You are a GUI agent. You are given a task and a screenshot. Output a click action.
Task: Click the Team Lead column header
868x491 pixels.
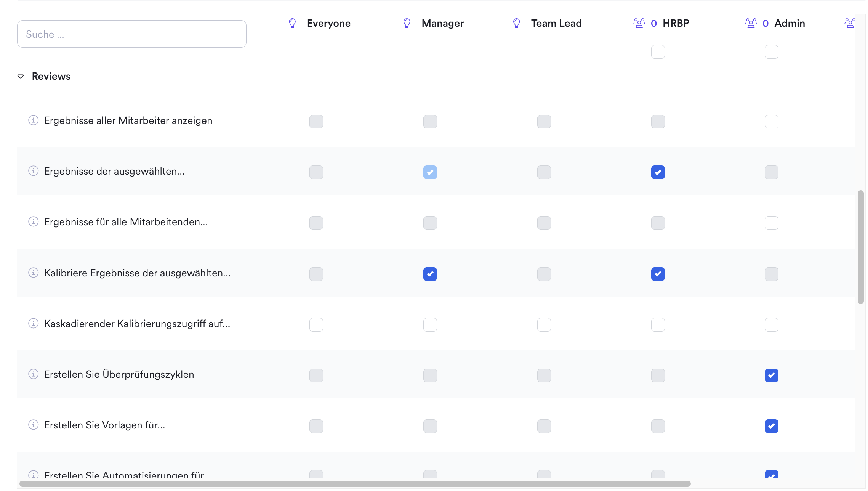[x=556, y=23]
